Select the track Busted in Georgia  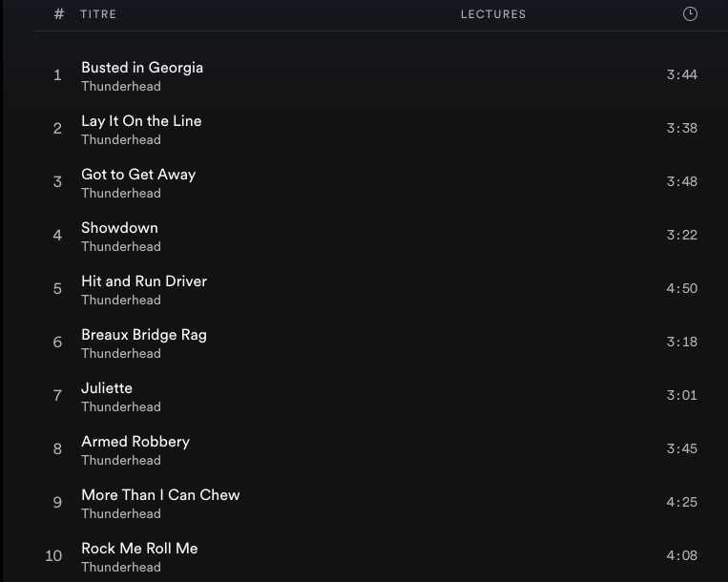[x=142, y=68]
